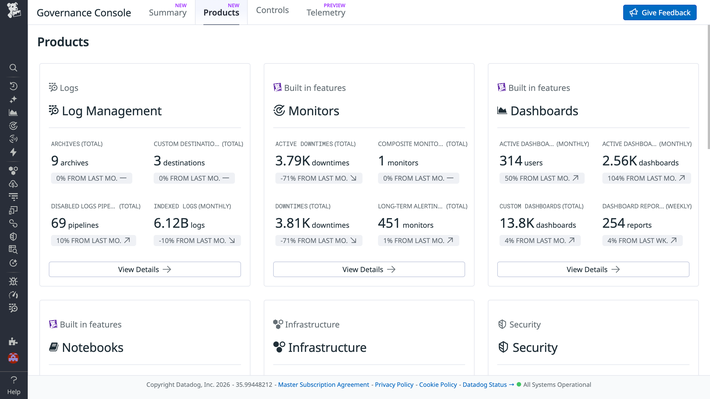View Details for Log Management
Screen dimensions: 710x399
point(144,269)
